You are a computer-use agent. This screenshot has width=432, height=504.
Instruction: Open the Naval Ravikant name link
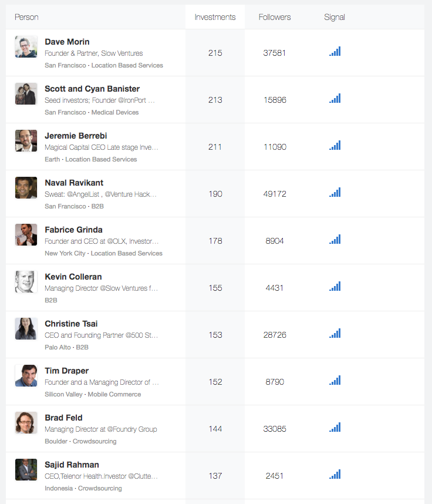tap(74, 183)
